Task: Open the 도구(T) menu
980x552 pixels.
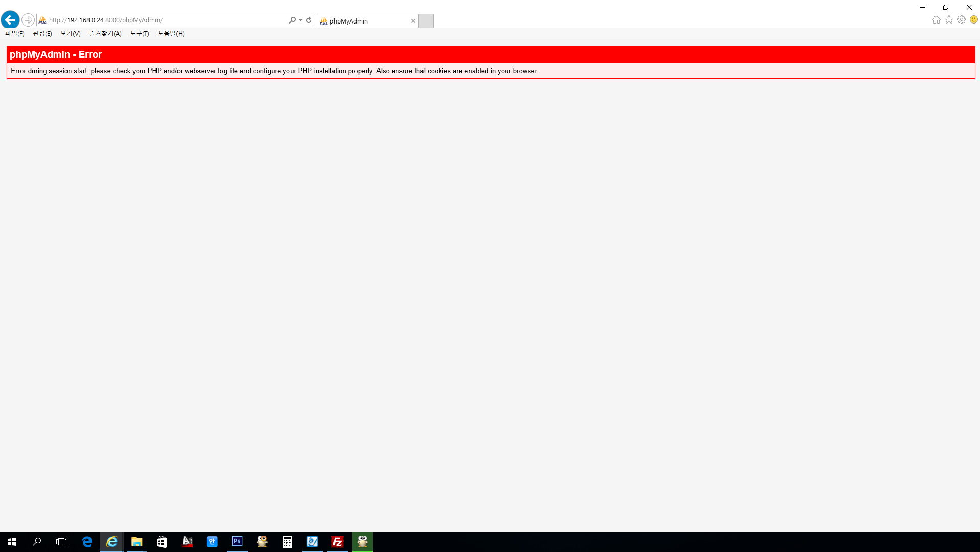Action: (x=140, y=34)
